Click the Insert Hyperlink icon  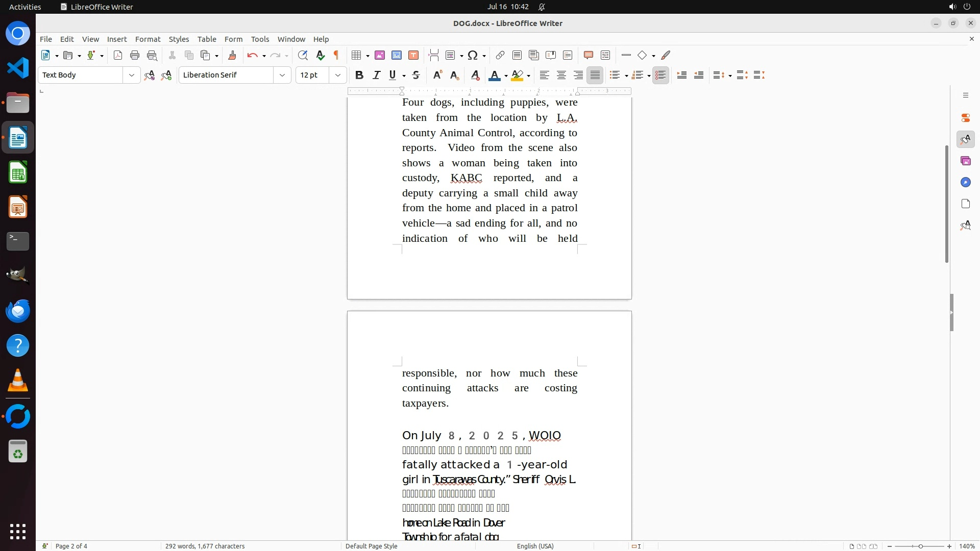click(x=500, y=56)
